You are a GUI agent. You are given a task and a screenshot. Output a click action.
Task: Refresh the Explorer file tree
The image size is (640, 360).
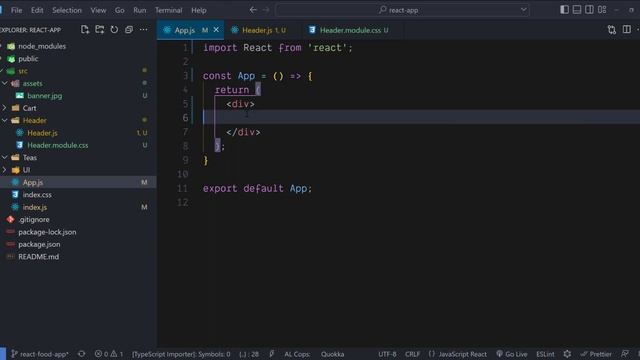click(x=114, y=30)
